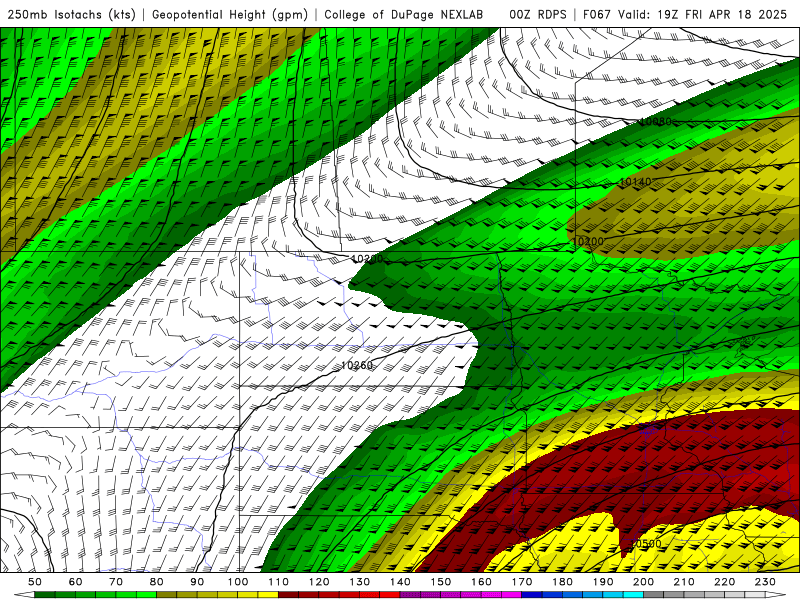The image size is (800, 600).
Task: Click the 'College of DuPage NEXLAB' label
Action: (x=404, y=14)
